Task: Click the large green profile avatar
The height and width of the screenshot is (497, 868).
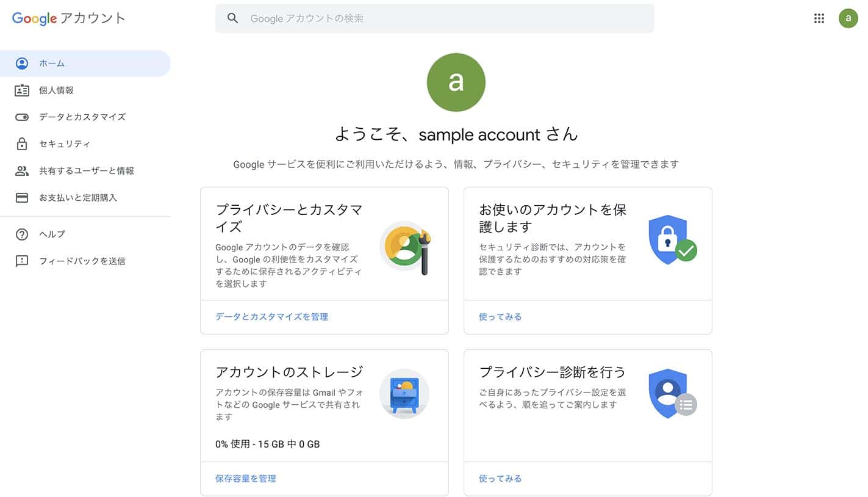Action: click(456, 82)
